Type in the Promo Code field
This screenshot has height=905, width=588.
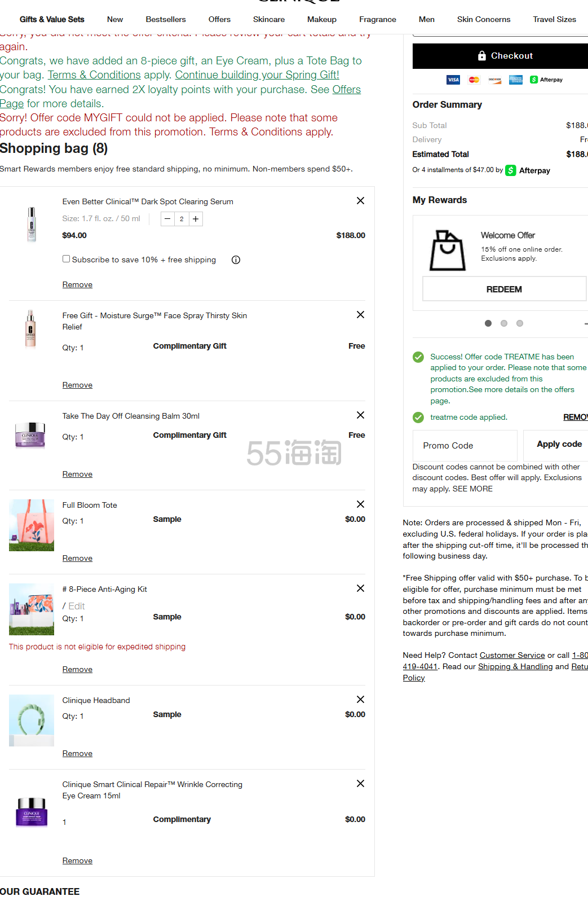(465, 446)
